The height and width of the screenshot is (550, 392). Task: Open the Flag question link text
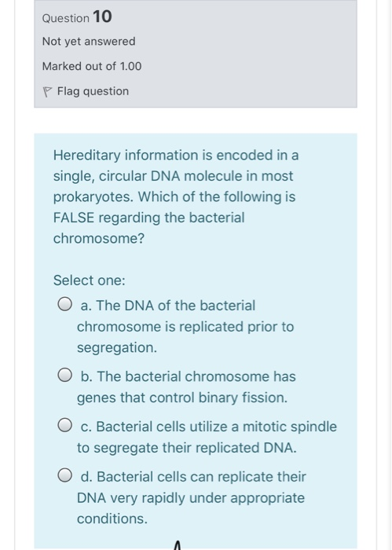pos(93,91)
